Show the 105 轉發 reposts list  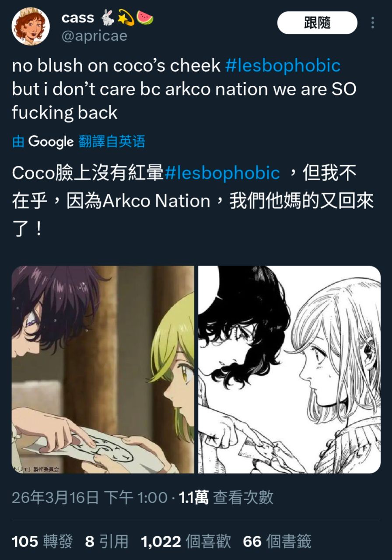click(42, 542)
